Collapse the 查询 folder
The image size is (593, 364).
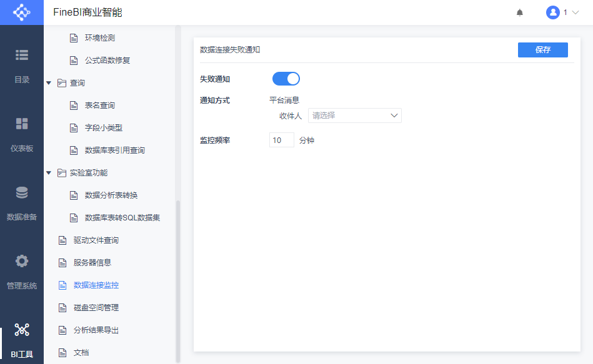pos(49,83)
